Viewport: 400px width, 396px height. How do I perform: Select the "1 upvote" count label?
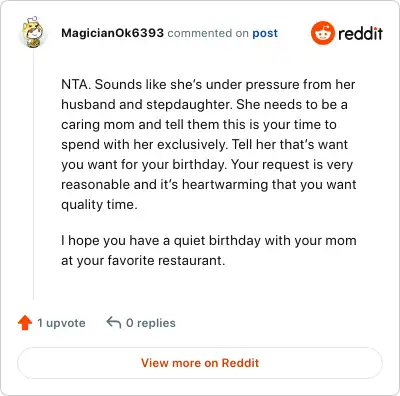point(61,323)
